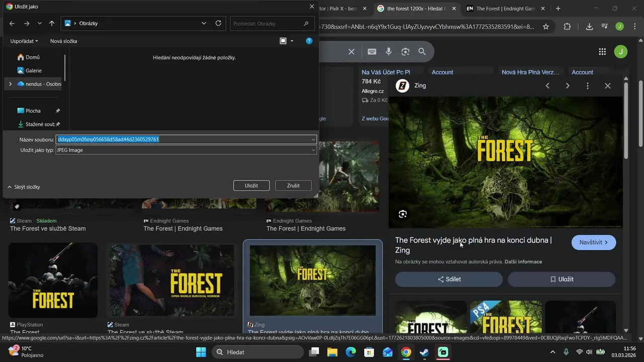Open recent locations chevron in Save dialog
This screenshot has height=362, width=644.
click(x=40, y=24)
